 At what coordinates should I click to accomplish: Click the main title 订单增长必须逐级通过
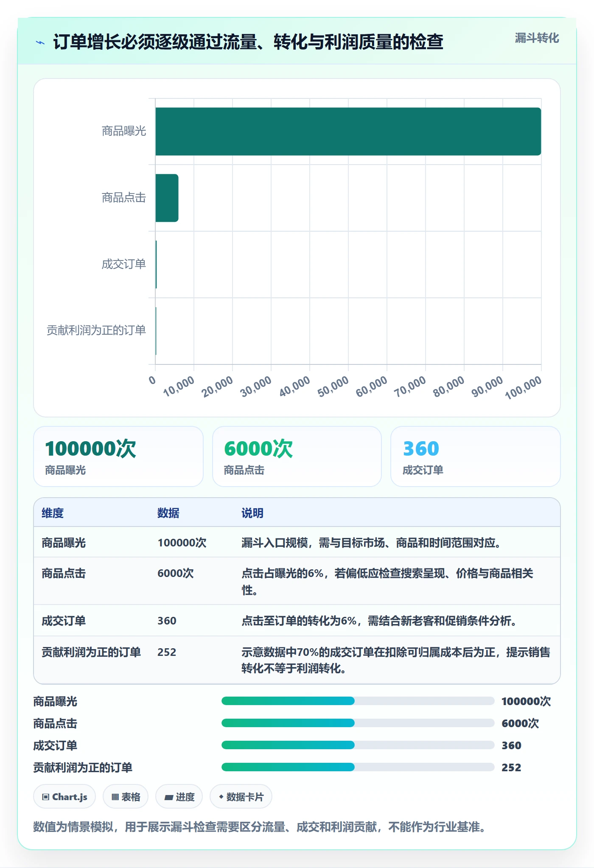pos(248,42)
